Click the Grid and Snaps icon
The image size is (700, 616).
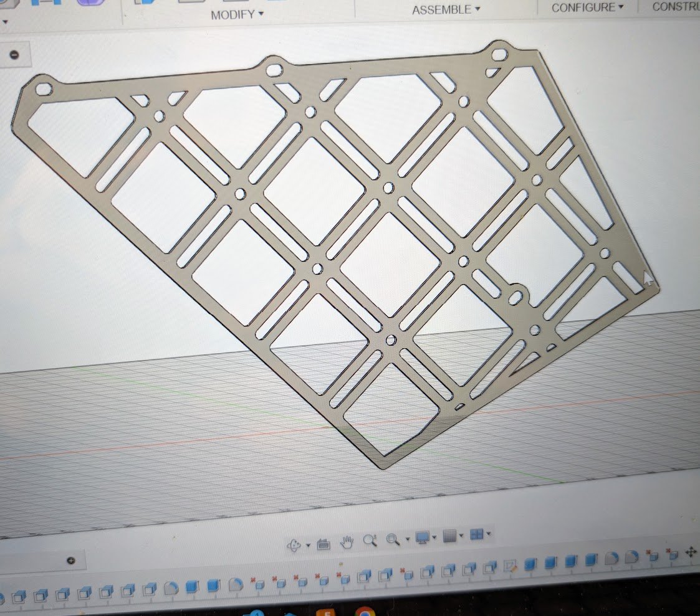[x=450, y=536]
